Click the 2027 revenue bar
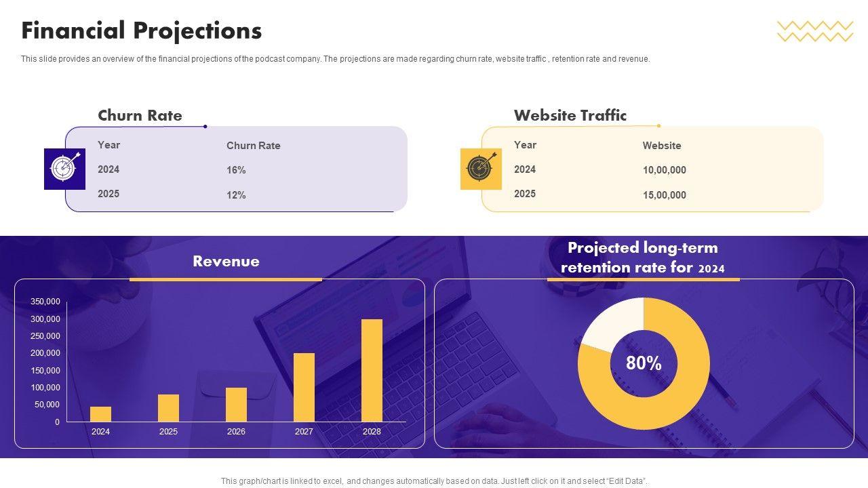The image size is (868, 488). pyautogui.click(x=304, y=387)
